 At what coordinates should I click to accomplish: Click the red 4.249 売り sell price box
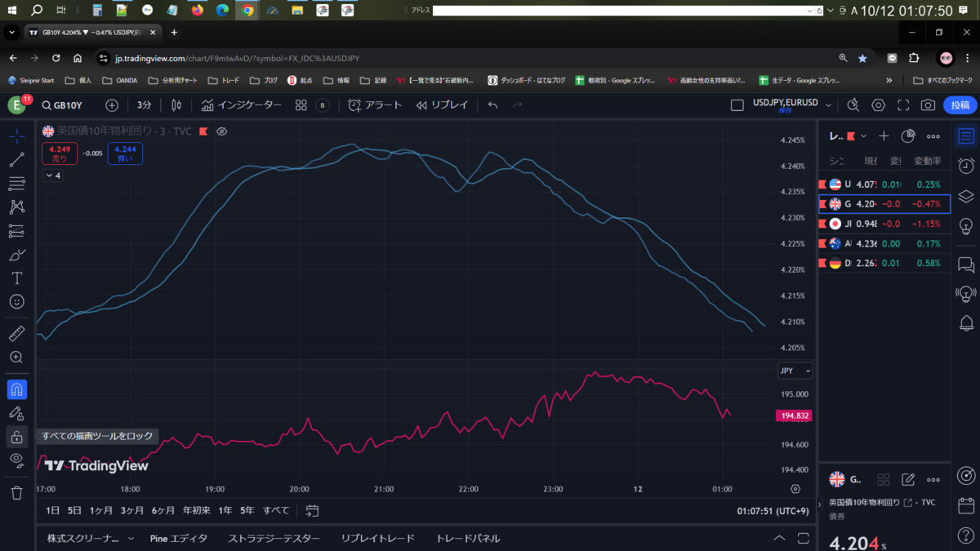click(x=60, y=153)
